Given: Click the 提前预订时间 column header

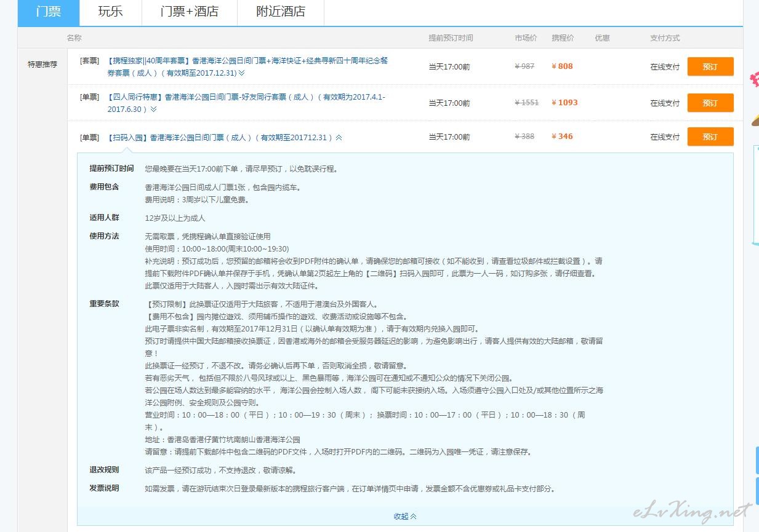Looking at the screenshot, I should click(451, 38).
